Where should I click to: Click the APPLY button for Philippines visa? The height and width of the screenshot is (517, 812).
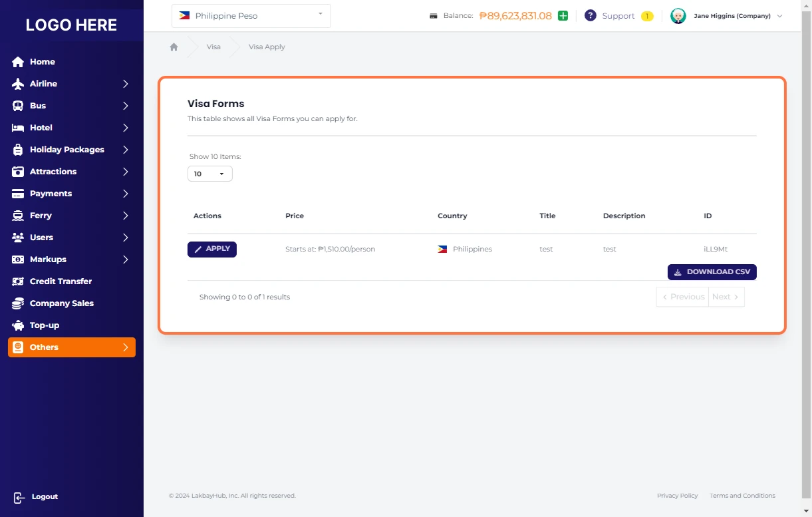point(211,249)
